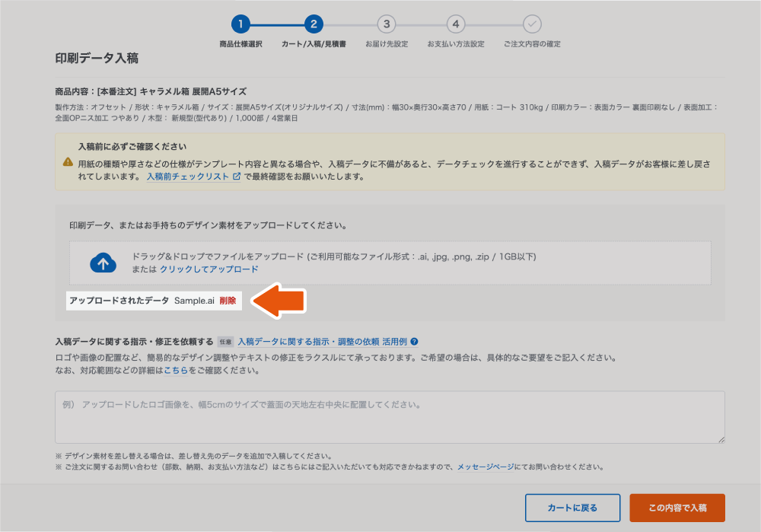
Task: Click the お届け先設定 step label
Action: coord(387,44)
